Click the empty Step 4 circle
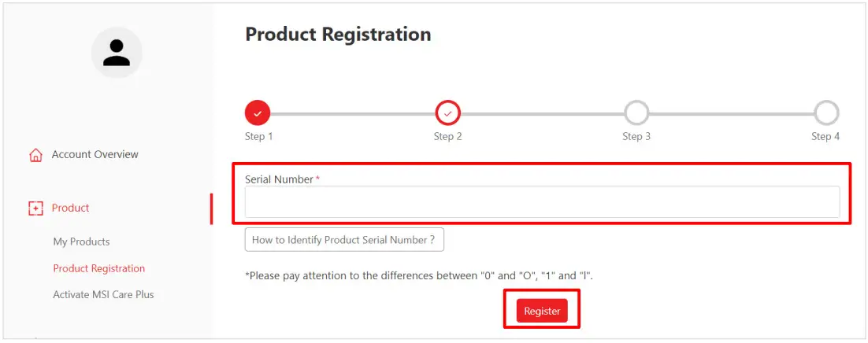The image size is (868, 343). 826,113
